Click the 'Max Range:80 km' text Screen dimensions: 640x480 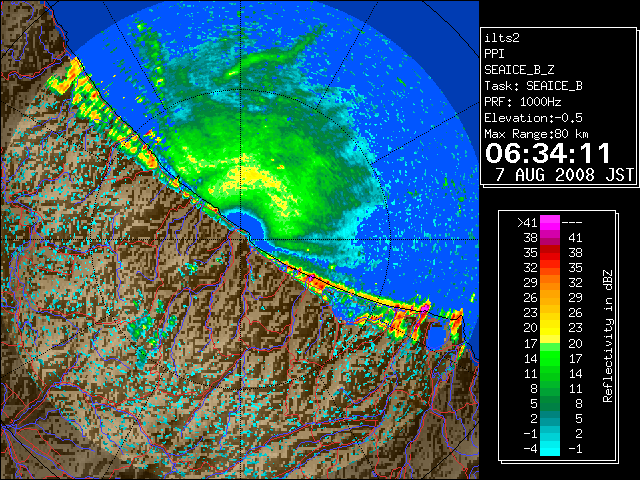(x=537, y=134)
